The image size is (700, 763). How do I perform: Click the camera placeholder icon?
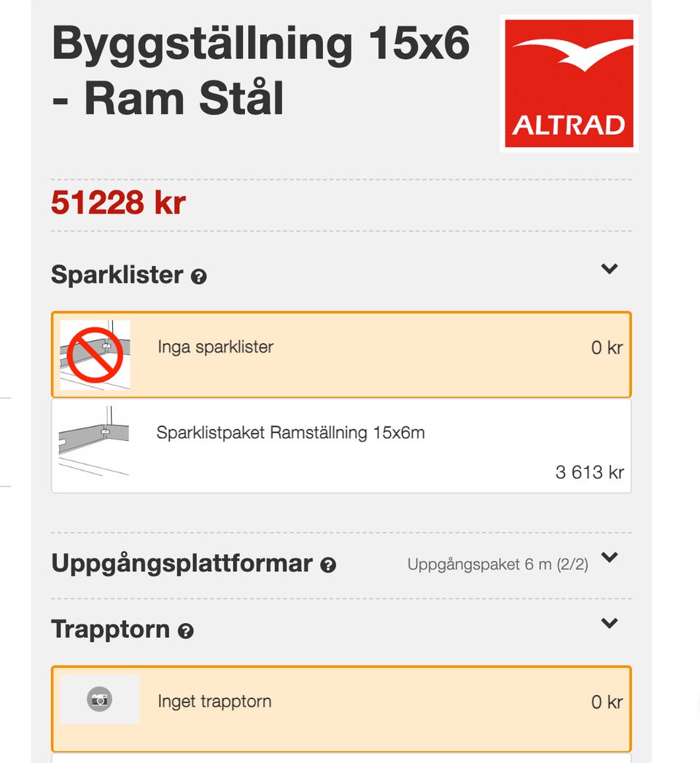(x=99, y=700)
